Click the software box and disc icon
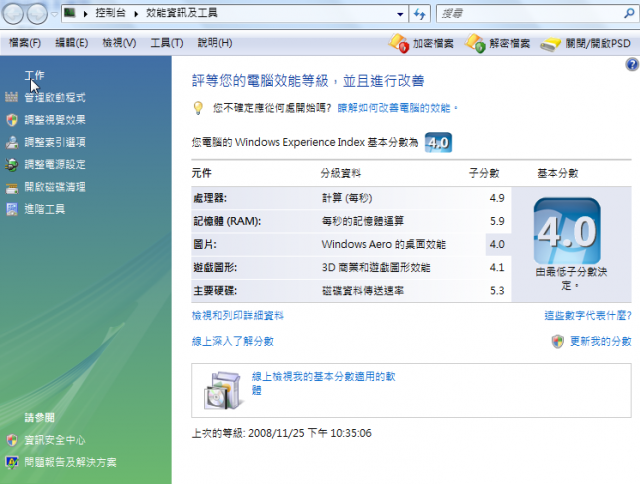640x484 pixels. 222,390
